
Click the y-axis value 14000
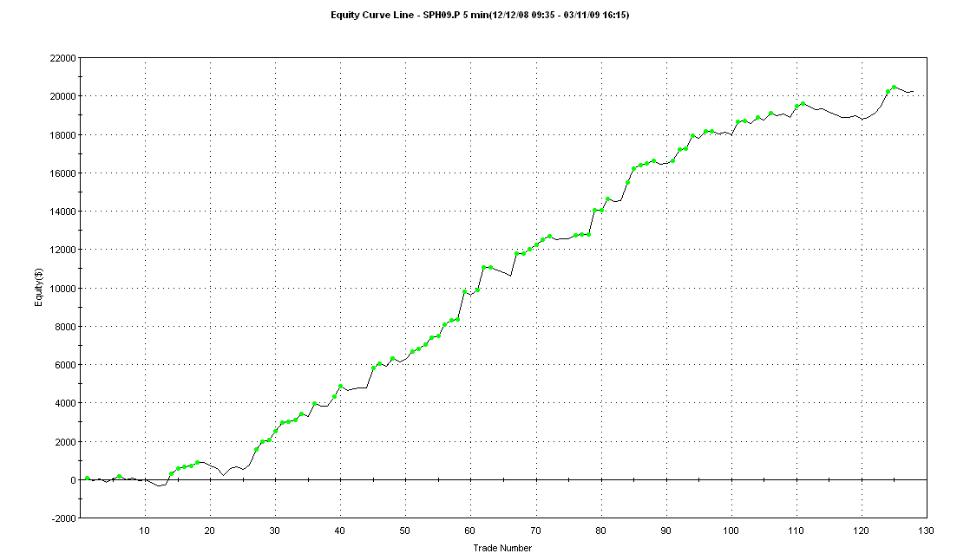(x=63, y=212)
